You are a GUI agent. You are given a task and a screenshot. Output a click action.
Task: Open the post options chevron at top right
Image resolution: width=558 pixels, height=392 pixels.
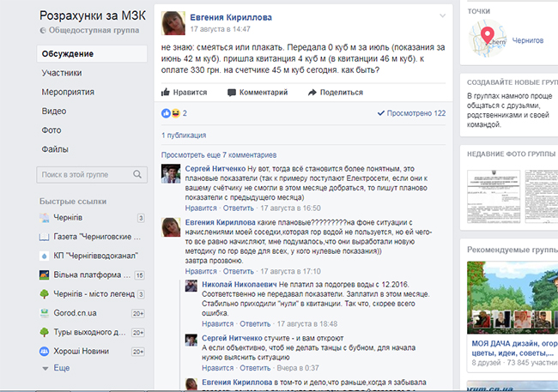442,15
